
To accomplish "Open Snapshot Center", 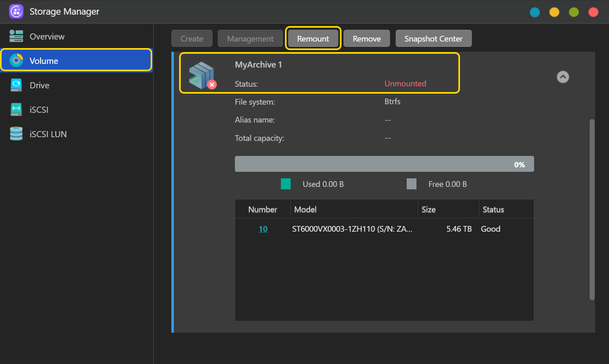I will tap(433, 39).
